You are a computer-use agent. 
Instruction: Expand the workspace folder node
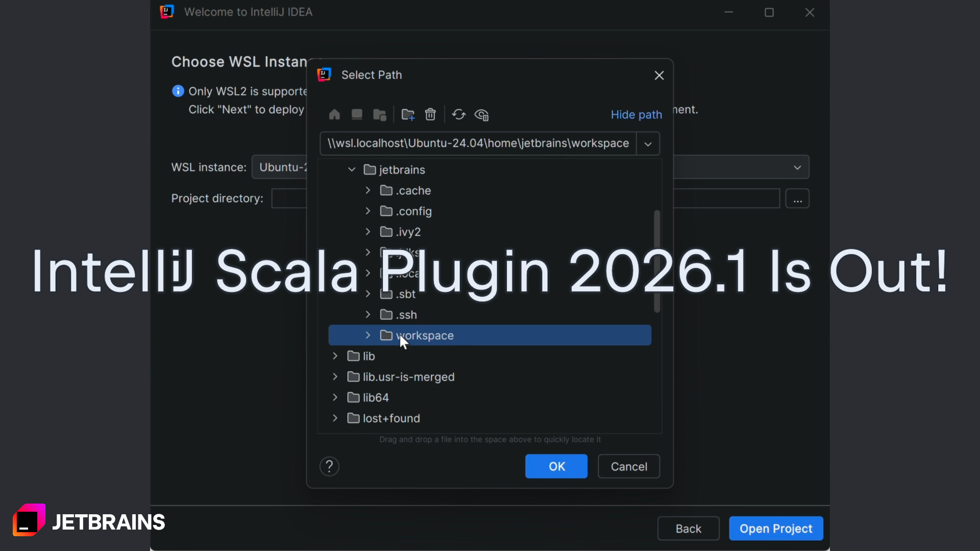coord(367,335)
